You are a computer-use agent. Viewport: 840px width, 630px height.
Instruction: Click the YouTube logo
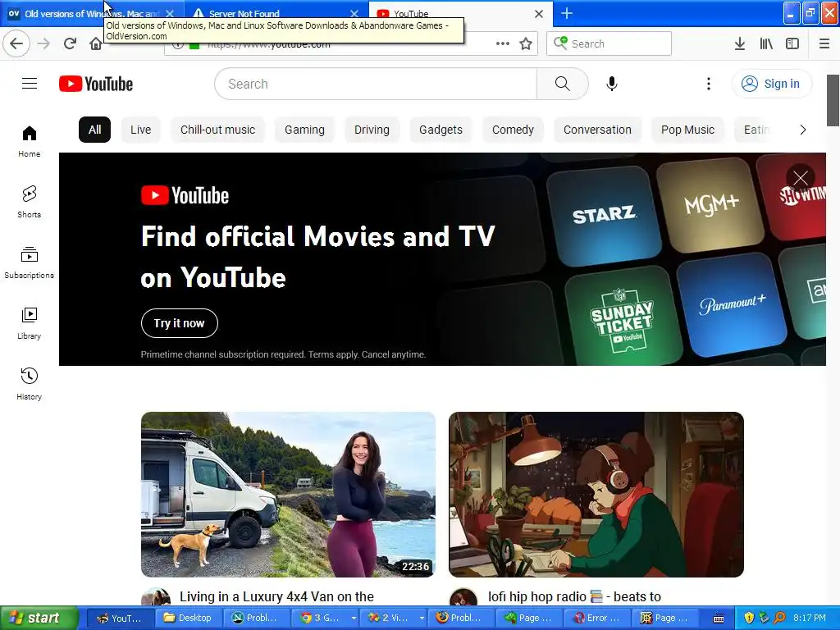point(96,84)
